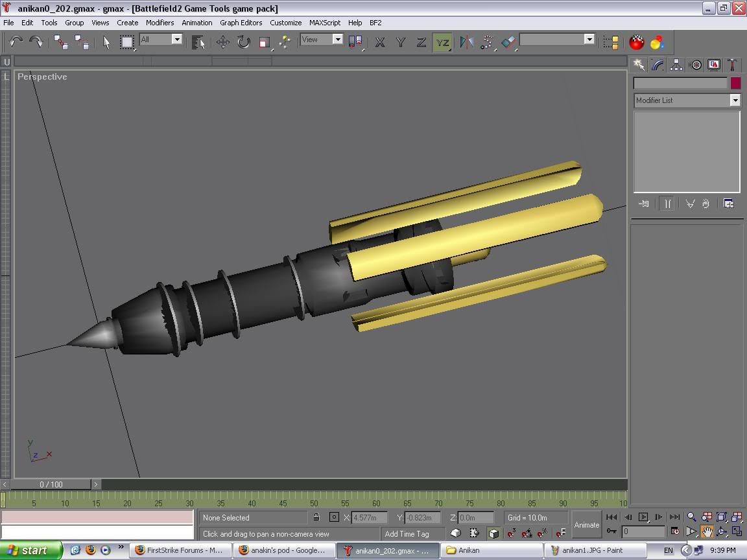Toggle absolute transform type-in mode

point(334,517)
